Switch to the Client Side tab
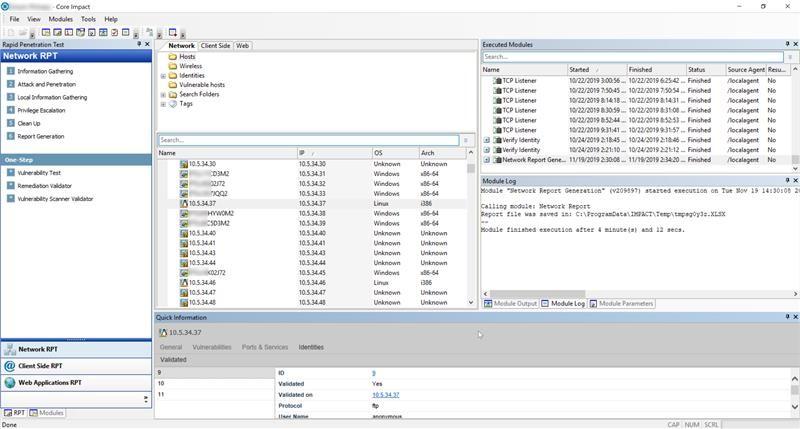This screenshot has width=800, height=429. 215,45
